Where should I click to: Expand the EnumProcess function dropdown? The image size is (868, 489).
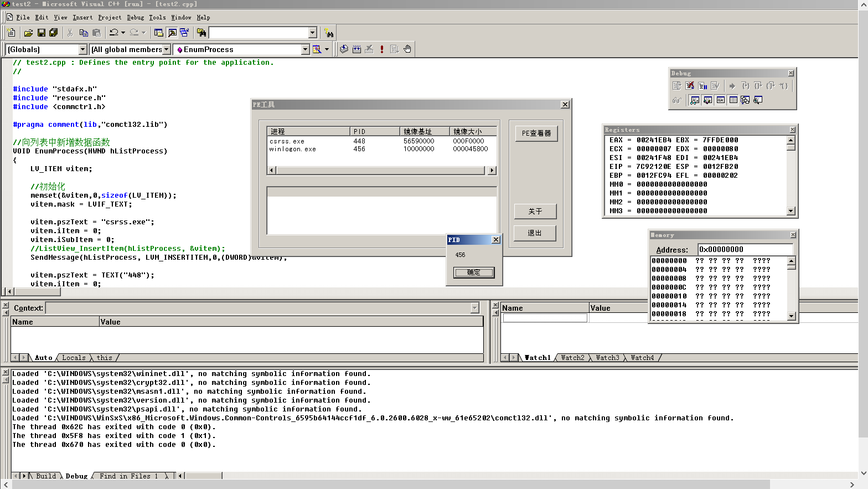click(x=305, y=49)
